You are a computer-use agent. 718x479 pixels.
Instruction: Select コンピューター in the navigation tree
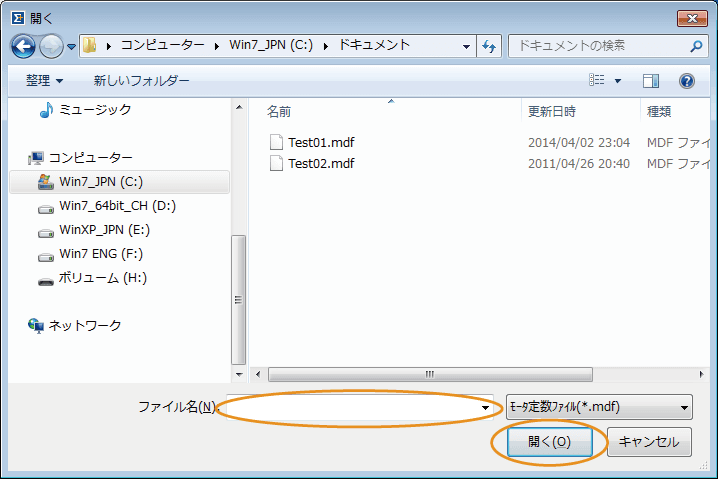click(x=91, y=158)
